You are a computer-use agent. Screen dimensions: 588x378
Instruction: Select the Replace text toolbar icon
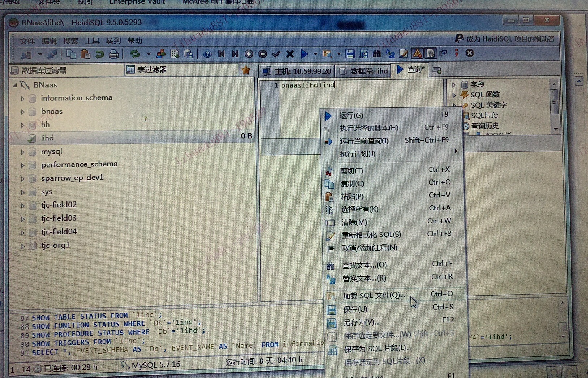coord(390,54)
